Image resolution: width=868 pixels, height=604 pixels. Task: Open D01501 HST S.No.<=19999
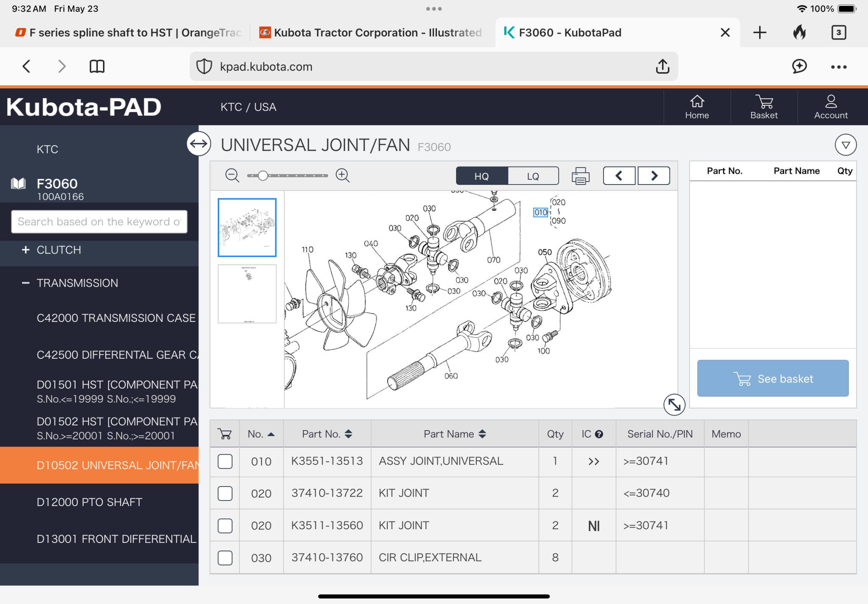point(117,391)
